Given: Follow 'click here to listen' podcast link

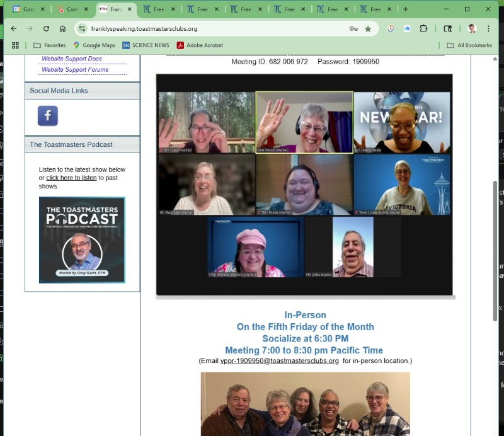Looking at the screenshot, I should 71,178.
